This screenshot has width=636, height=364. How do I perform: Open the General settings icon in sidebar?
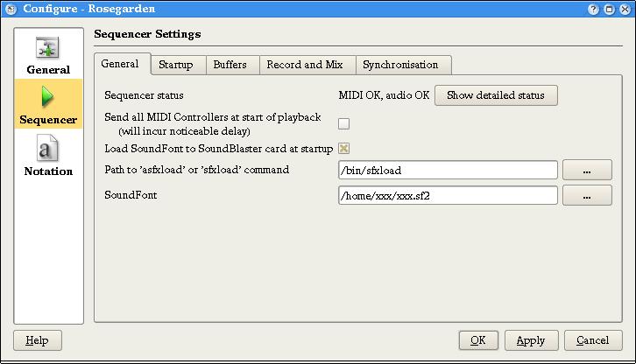click(x=48, y=48)
